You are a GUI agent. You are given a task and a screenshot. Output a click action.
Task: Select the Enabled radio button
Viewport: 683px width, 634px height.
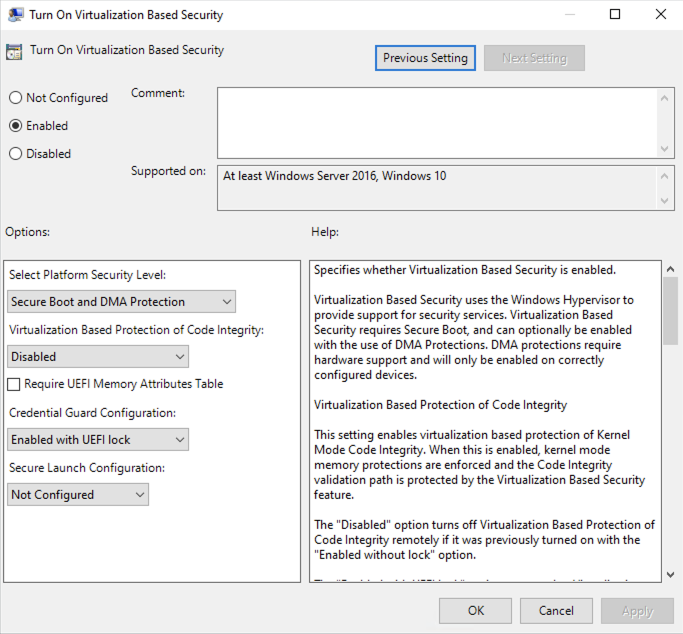click(x=15, y=126)
